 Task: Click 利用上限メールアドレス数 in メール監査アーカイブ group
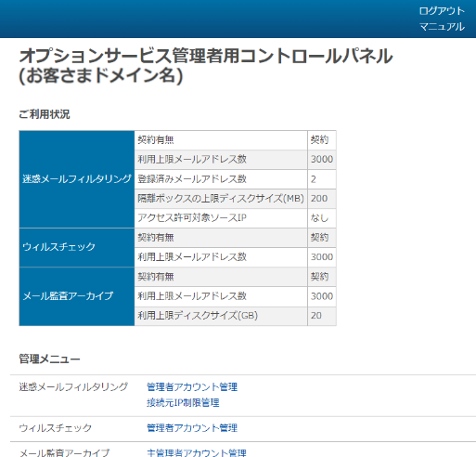pos(221,296)
